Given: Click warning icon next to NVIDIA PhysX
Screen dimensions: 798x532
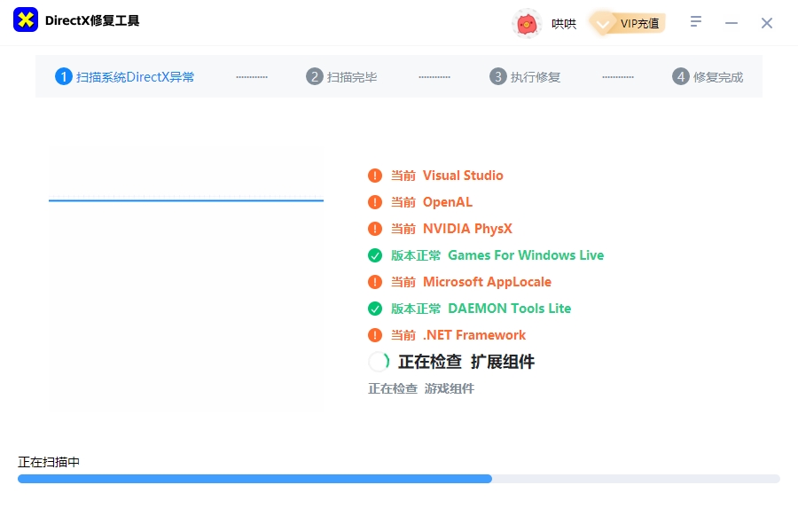Looking at the screenshot, I should [375, 229].
